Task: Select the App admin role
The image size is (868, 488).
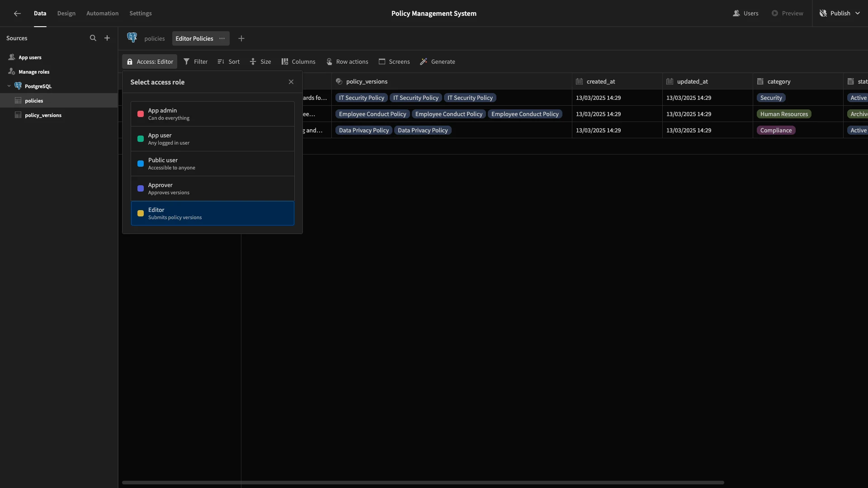Action: pos(212,114)
